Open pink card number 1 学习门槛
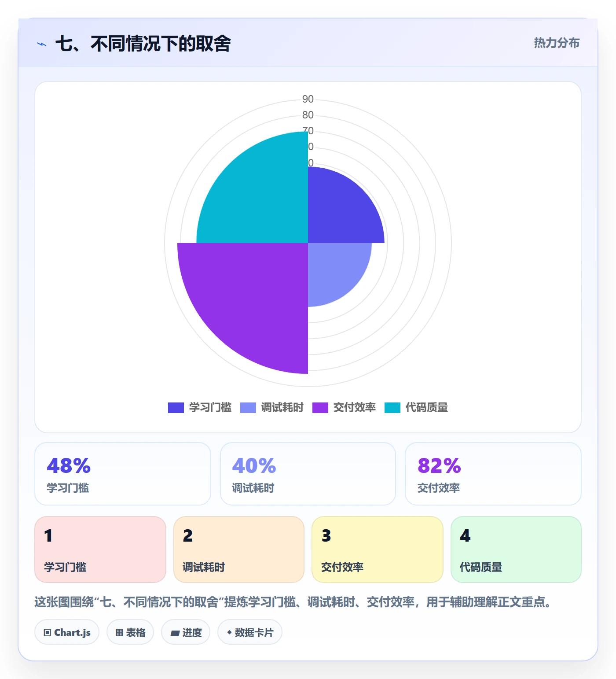 tap(100, 550)
